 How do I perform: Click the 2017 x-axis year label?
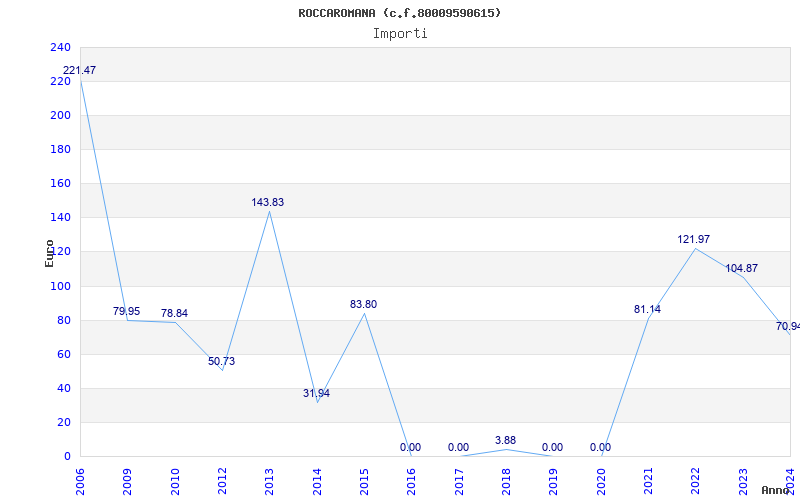point(459,482)
